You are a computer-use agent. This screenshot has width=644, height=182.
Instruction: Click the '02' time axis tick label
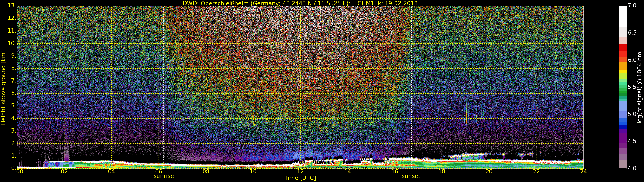point(64,172)
